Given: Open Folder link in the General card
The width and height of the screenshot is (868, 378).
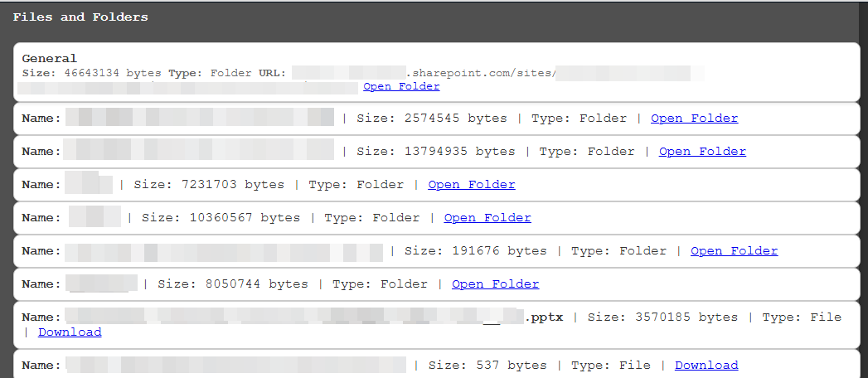Looking at the screenshot, I should coord(401,86).
